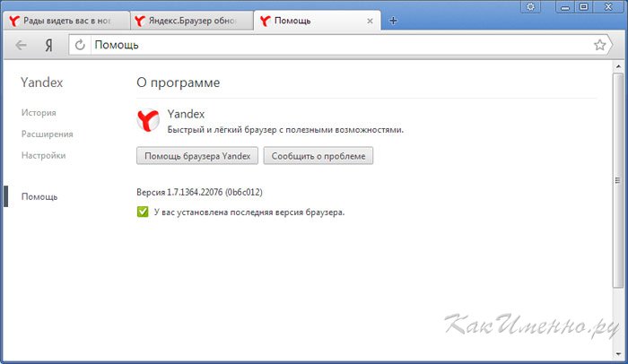
Task: Click the О программе heading
Action: (x=178, y=82)
